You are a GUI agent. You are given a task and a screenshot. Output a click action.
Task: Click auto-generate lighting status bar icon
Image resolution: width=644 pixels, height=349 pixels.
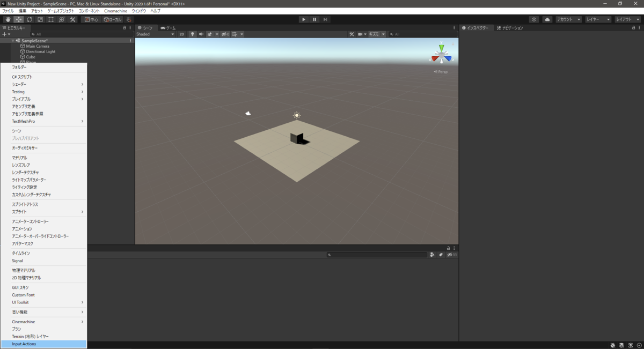point(631,345)
